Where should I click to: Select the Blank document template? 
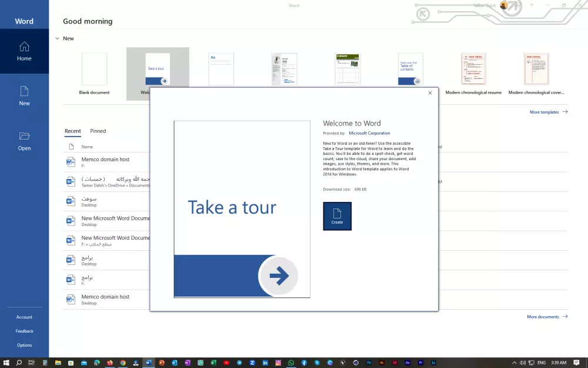tap(94, 74)
